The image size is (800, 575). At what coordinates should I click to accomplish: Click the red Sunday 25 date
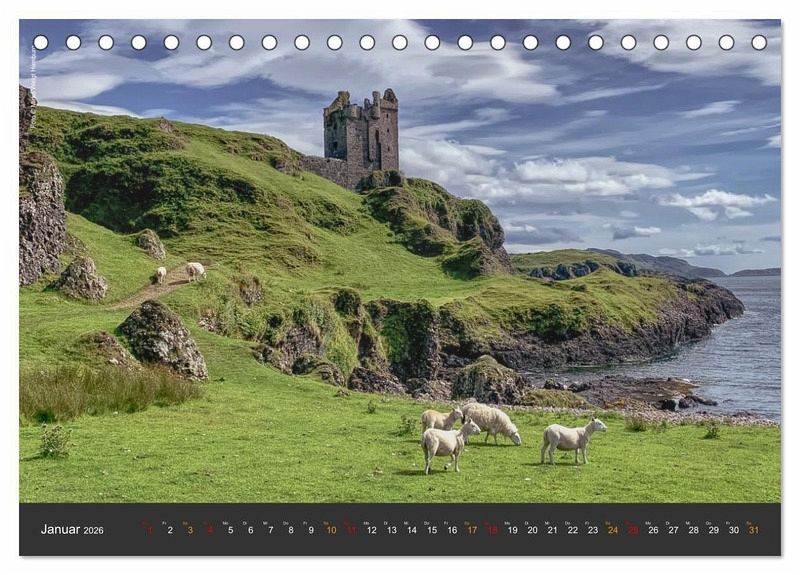click(x=633, y=530)
